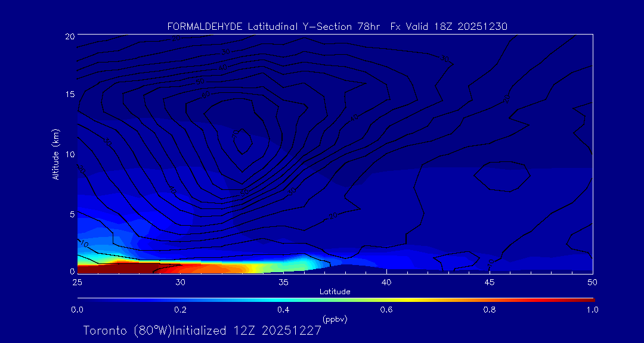The width and height of the screenshot is (644, 343).
Task: Click the 'Altitude (km)' y-axis label
Action: coord(55,154)
